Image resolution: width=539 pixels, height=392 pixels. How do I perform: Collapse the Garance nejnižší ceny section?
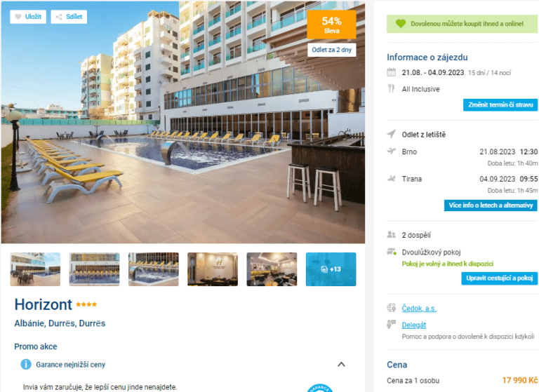(x=341, y=364)
